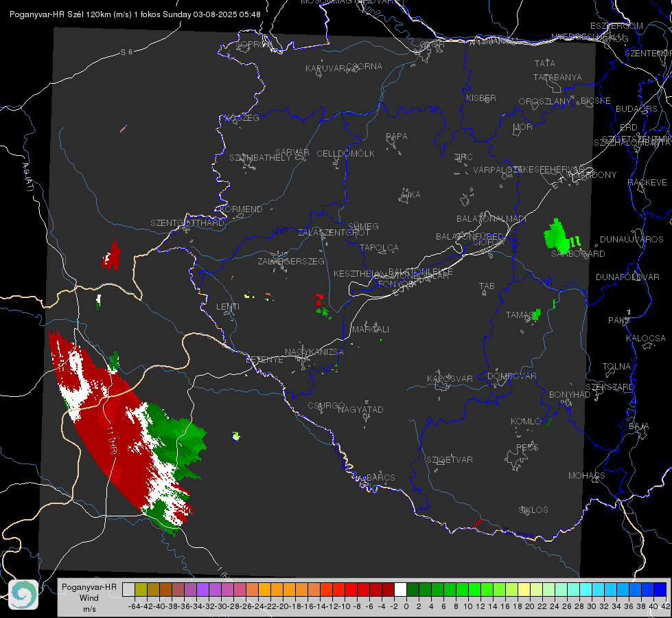Screen dimensions: 672x618
Task: Click the 'TAPOLCA' city label
Action: (380, 247)
